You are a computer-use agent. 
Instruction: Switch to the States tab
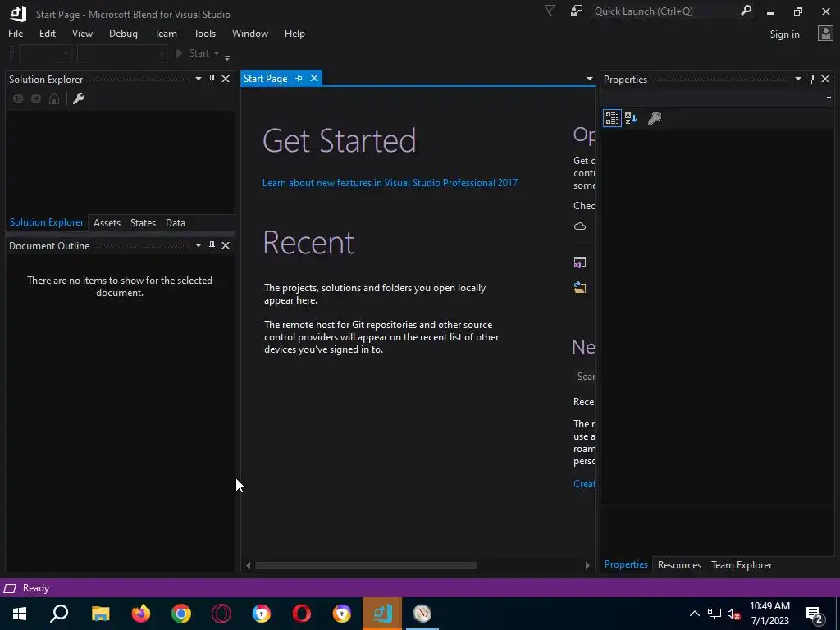tap(143, 223)
